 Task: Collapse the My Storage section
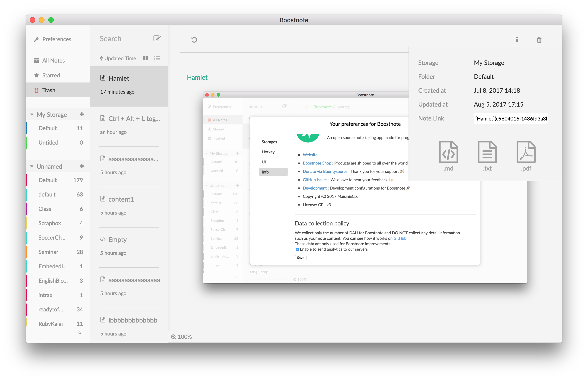click(x=32, y=114)
